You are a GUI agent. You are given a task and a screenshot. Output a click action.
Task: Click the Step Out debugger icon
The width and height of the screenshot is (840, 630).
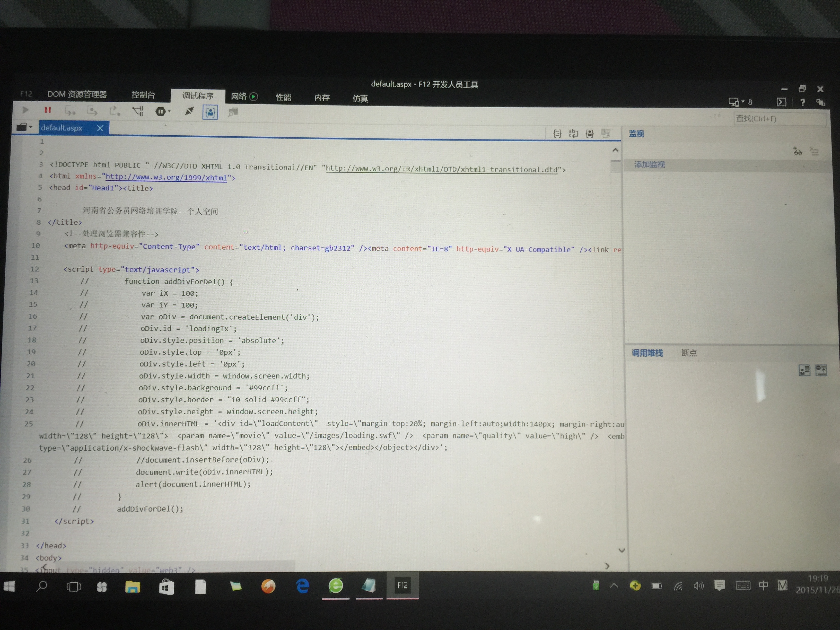pos(114,111)
